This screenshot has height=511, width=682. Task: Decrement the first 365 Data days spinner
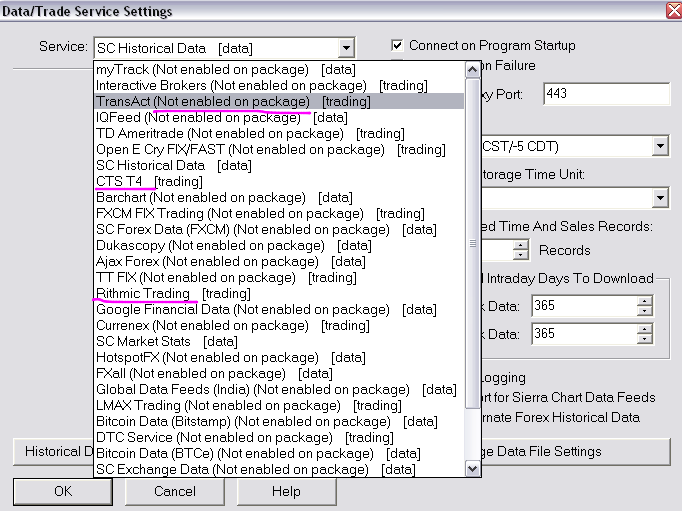(645, 311)
